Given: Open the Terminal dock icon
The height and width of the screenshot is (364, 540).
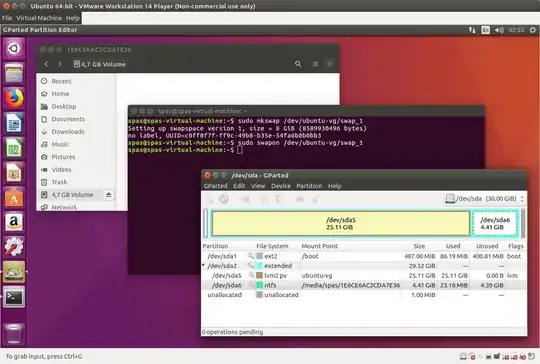Looking at the screenshot, I should coord(14,297).
